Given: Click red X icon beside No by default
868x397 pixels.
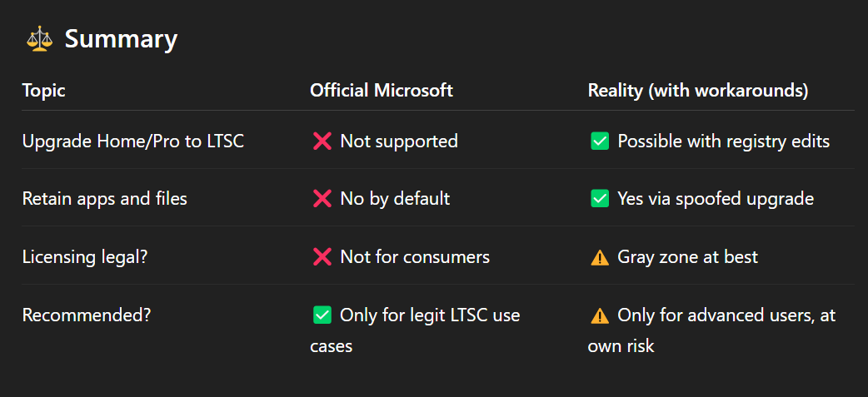Looking at the screenshot, I should tap(322, 198).
